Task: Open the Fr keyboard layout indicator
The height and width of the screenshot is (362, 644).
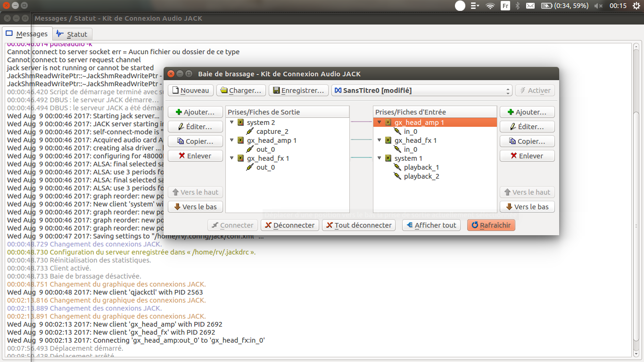Action: (505, 6)
